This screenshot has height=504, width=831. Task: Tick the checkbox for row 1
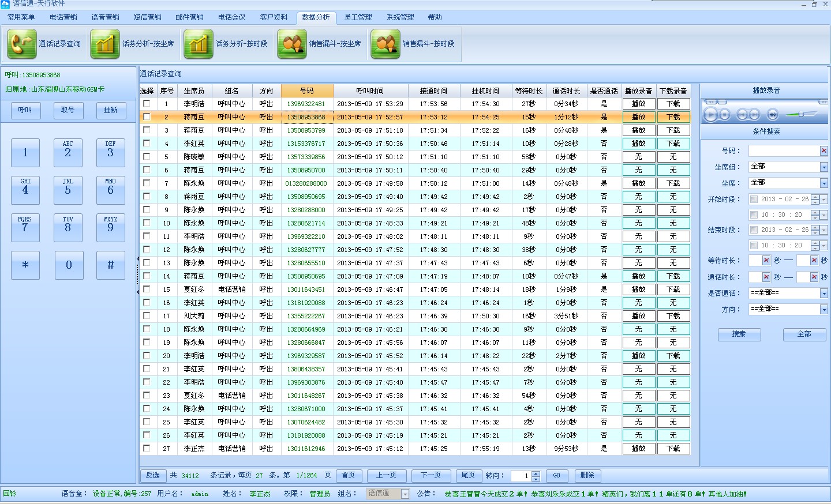point(147,103)
